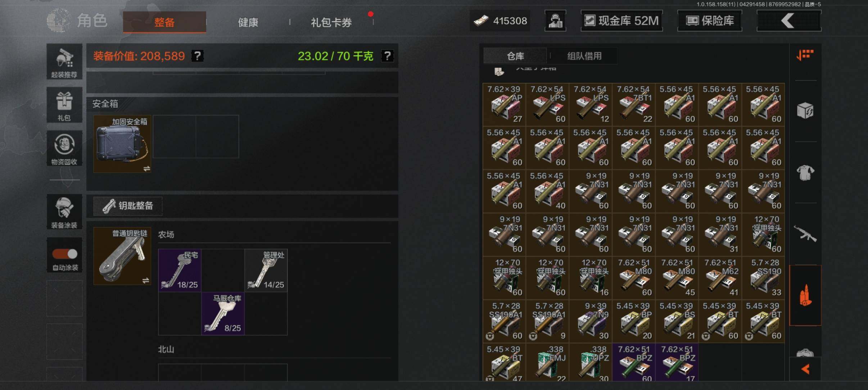Image resolution: width=868 pixels, height=390 pixels.
Task: Open the 物资回收 item recycling icon
Action: coord(64,148)
